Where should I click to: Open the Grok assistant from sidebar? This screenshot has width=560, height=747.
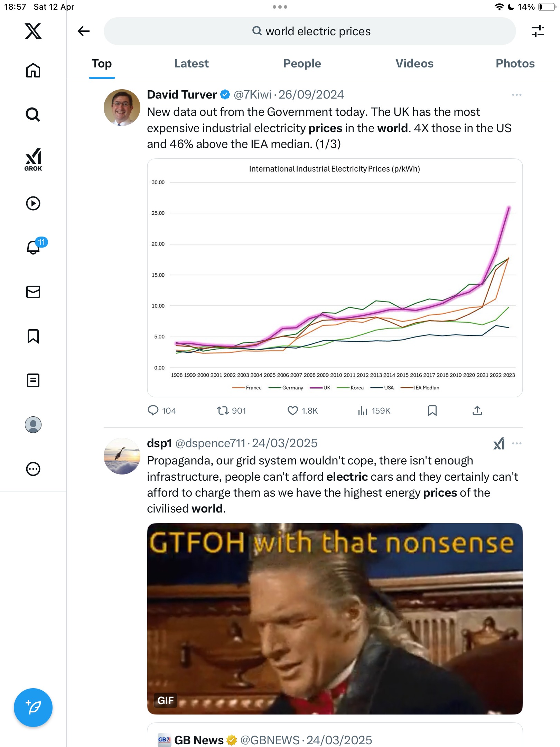coord(33,159)
